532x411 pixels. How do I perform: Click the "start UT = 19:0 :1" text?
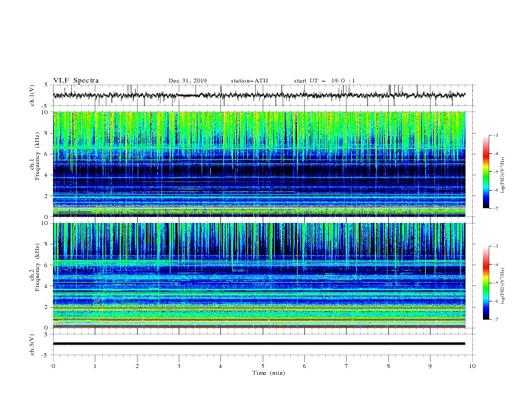pyautogui.click(x=324, y=81)
